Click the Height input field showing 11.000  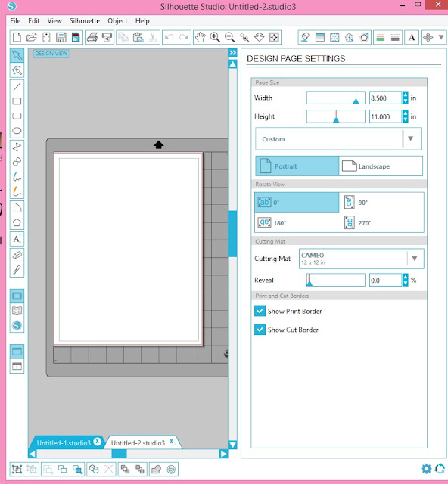point(386,116)
